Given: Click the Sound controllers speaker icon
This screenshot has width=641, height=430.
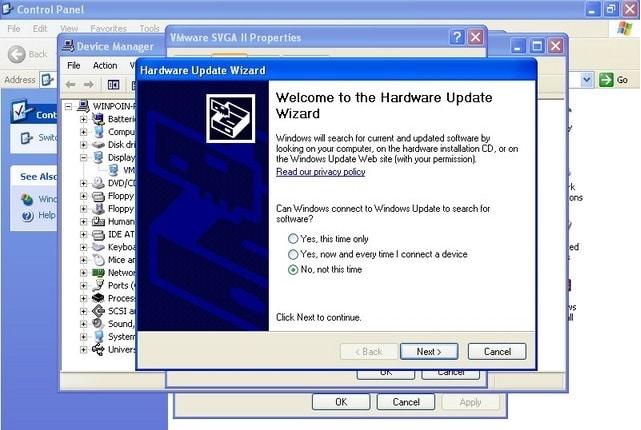Looking at the screenshot, I should point(98,324).
